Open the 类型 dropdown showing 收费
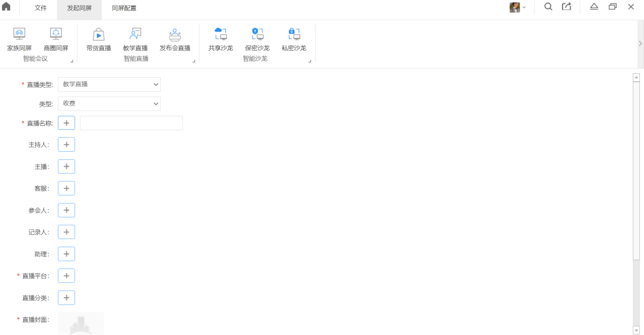This screenshot has height=335, width=644. (x=109, y=104)
